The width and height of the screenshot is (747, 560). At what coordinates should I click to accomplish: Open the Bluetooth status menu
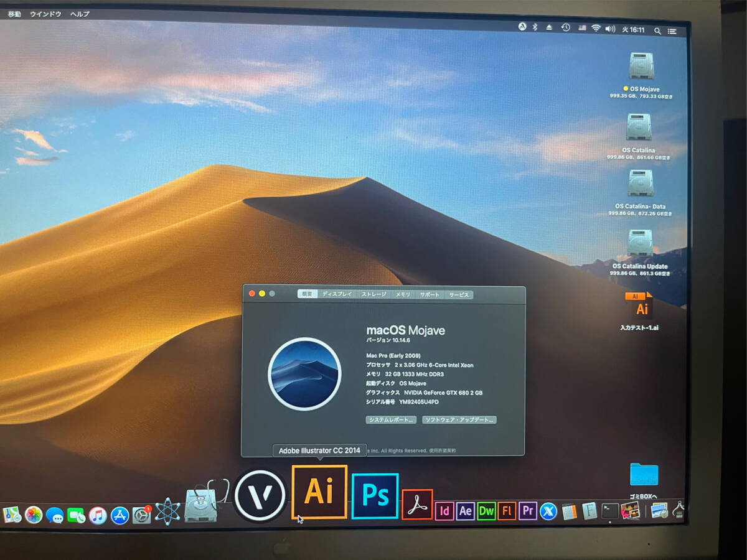[535, 27]
